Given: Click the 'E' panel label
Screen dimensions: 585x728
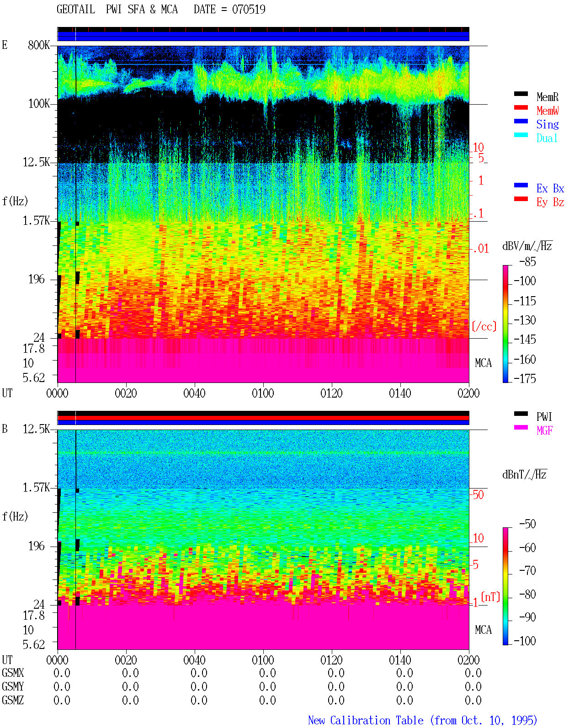Looking at the screenshot, I should pos(5,45).
